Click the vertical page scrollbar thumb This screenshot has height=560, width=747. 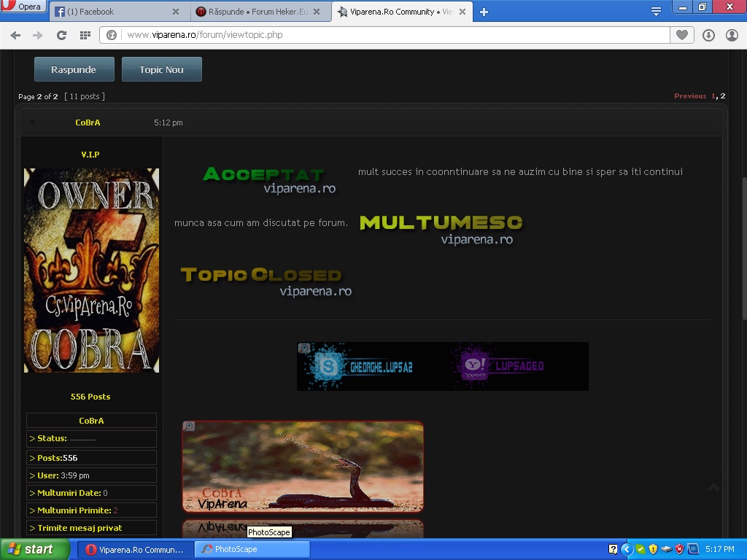(744, 248)
